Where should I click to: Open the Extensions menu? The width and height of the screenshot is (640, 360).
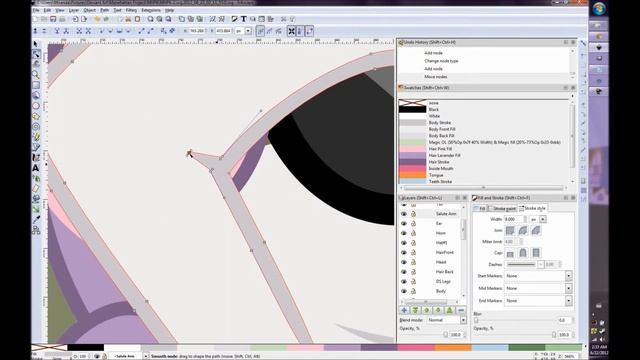click(151, 10)
